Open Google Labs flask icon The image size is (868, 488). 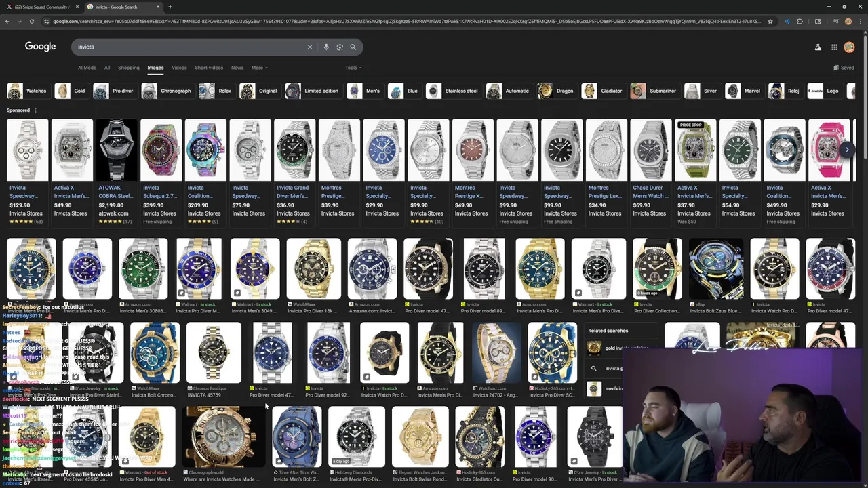818,47
